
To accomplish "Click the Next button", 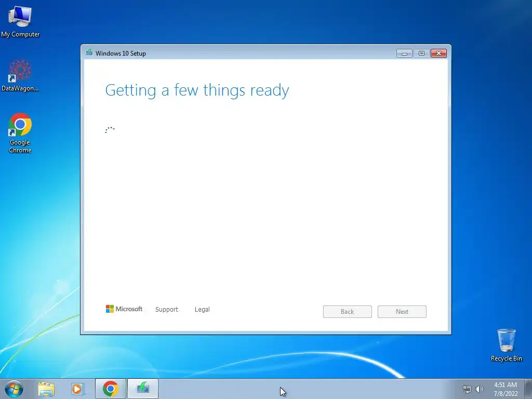I will click(402, 312).
